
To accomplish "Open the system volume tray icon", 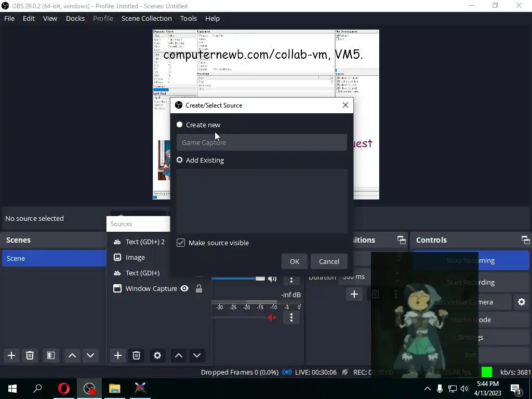I will coord(464,389).
